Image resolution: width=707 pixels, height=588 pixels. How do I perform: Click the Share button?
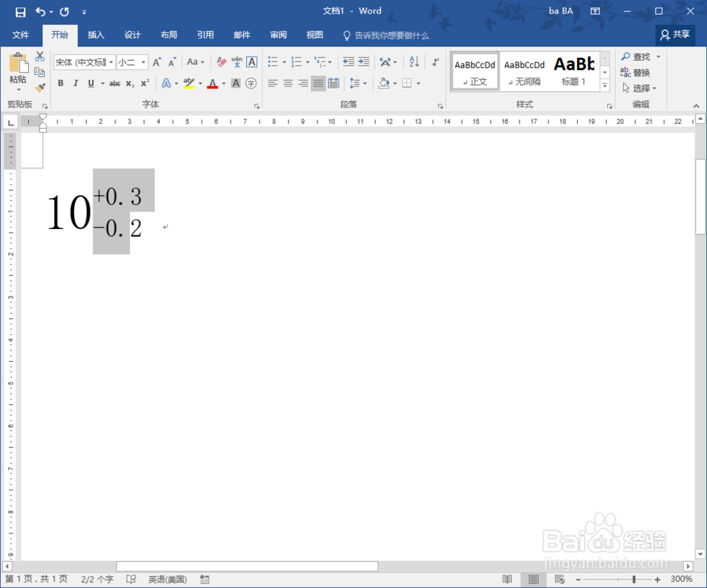[x=674, y=35]
